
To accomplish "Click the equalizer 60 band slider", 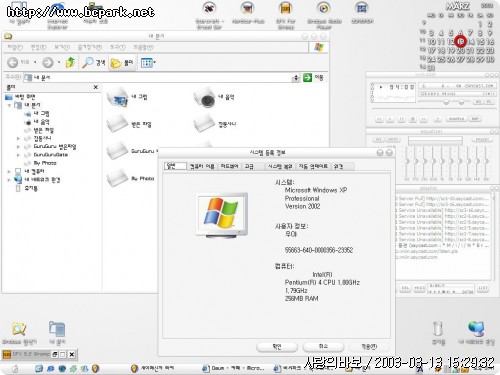I will point(407,162).
